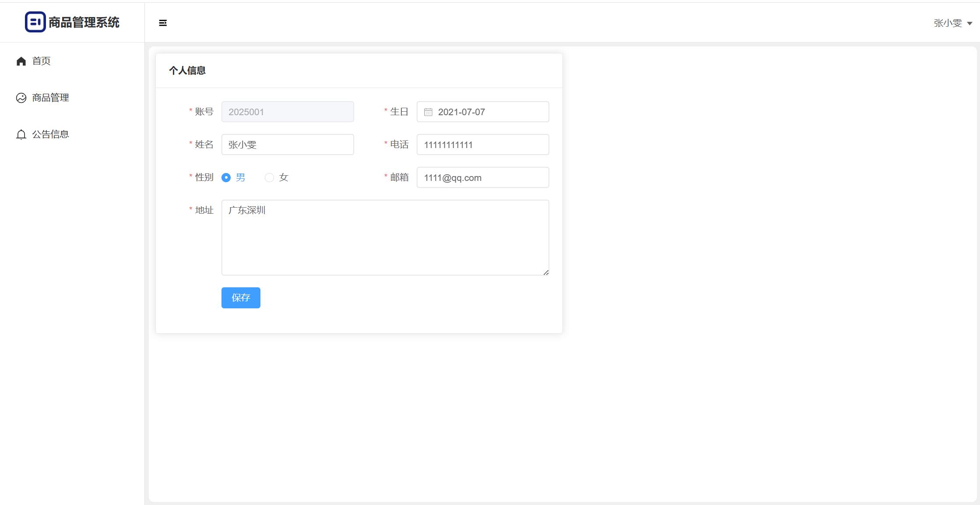980x505 pixels.
Task: Go to 公告信息 menu item
Action: 50,134
